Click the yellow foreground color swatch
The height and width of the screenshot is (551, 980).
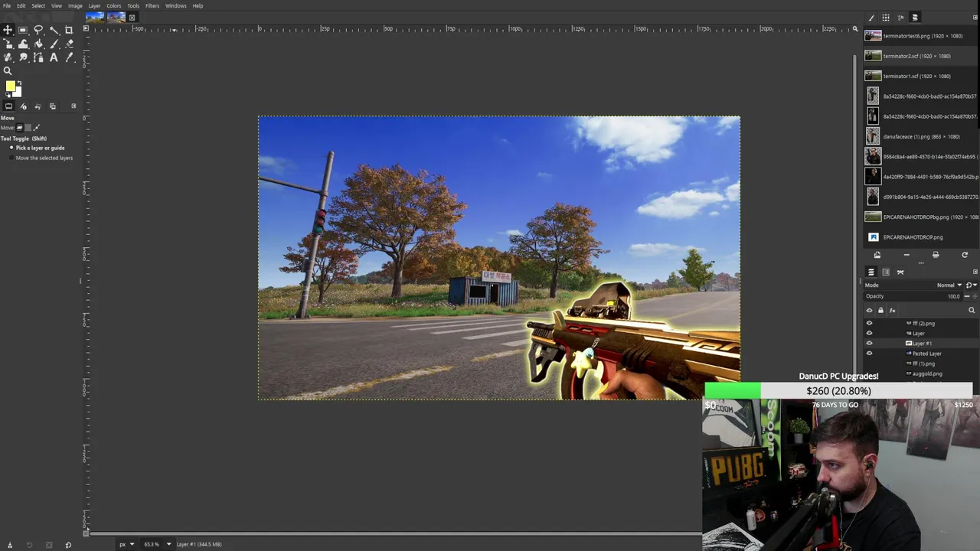9,86
